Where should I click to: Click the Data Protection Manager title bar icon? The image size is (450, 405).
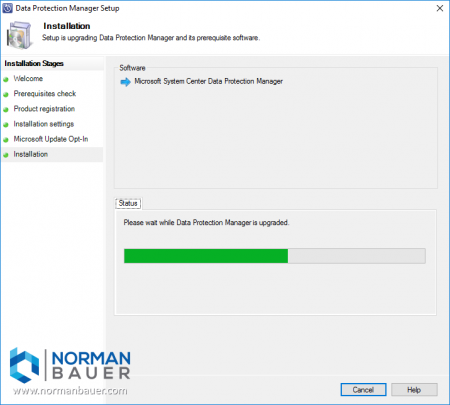point(7,8)
